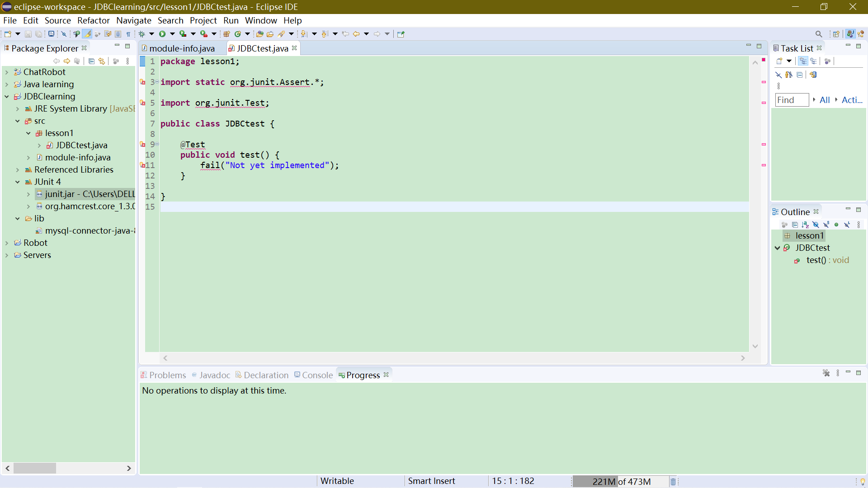Click the Find field in Task List
The image size is (868, 488).
[792, 100]
